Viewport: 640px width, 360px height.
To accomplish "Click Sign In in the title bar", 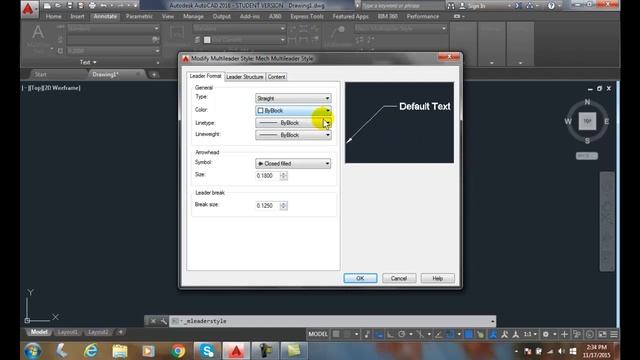I will pyautogui.click(x=476, y=6).
